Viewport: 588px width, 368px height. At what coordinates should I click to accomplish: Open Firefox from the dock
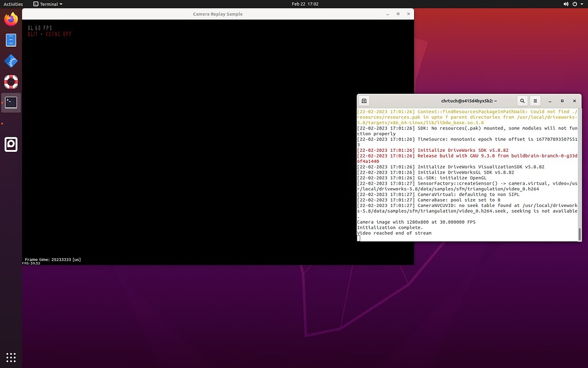(x=10, y=18)
